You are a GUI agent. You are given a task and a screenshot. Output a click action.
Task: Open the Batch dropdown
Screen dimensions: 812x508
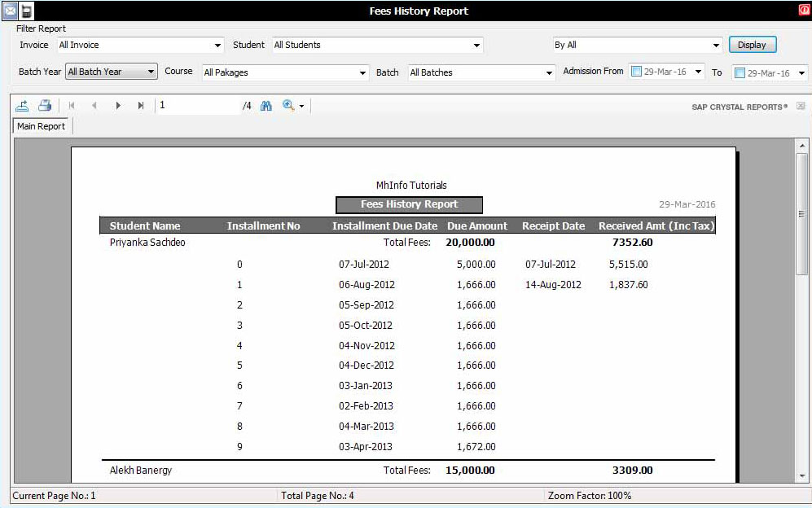point(549,73)
